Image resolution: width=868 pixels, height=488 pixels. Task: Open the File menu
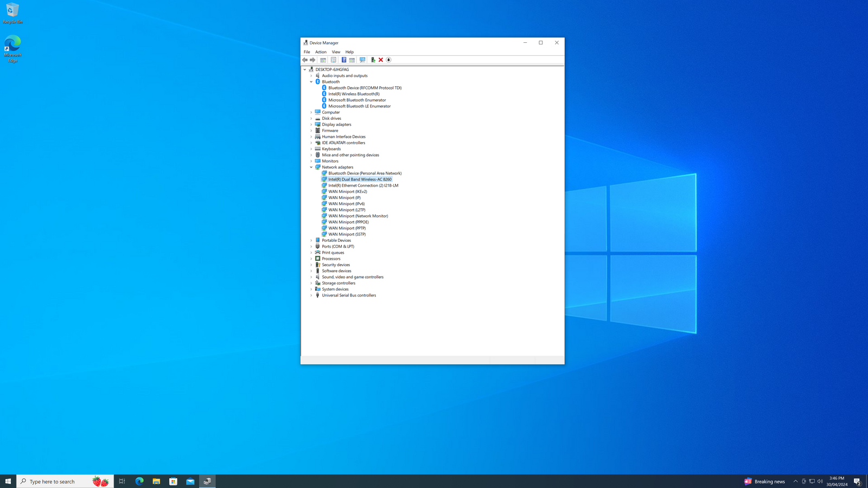307,52
